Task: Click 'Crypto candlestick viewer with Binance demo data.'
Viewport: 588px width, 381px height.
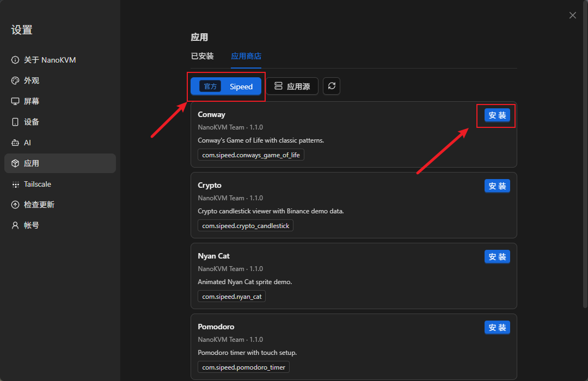Action: click(271, 211)
